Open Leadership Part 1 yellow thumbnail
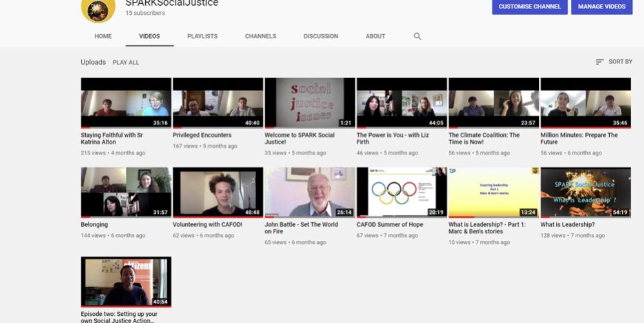 click(494, 193)
